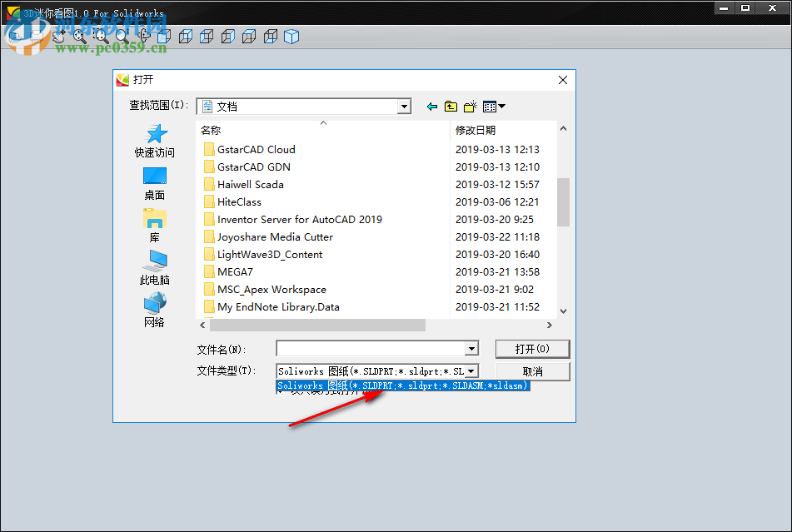792x532 pixels.
Task: Select the Rotate view tool
Action: [142, 37]
